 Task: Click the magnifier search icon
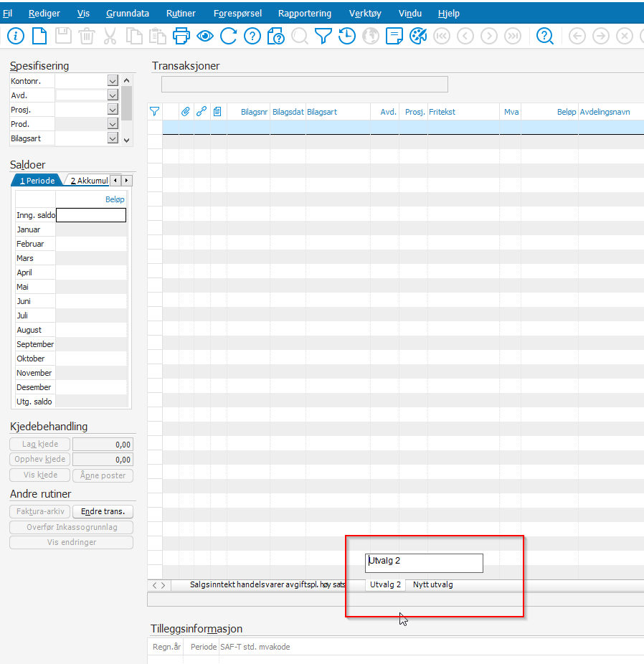(300, 36)
